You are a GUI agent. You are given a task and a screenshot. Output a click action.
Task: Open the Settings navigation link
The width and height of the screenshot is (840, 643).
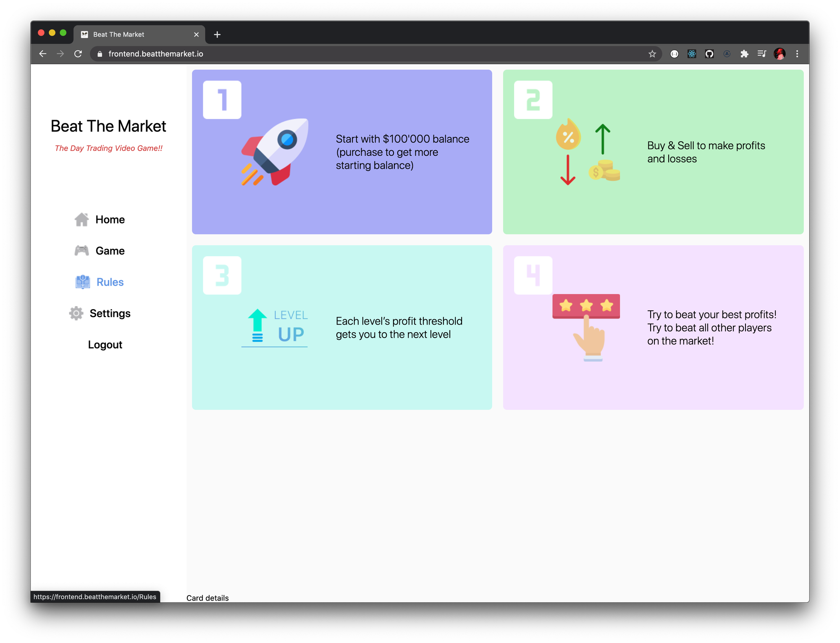pos(110,313)
